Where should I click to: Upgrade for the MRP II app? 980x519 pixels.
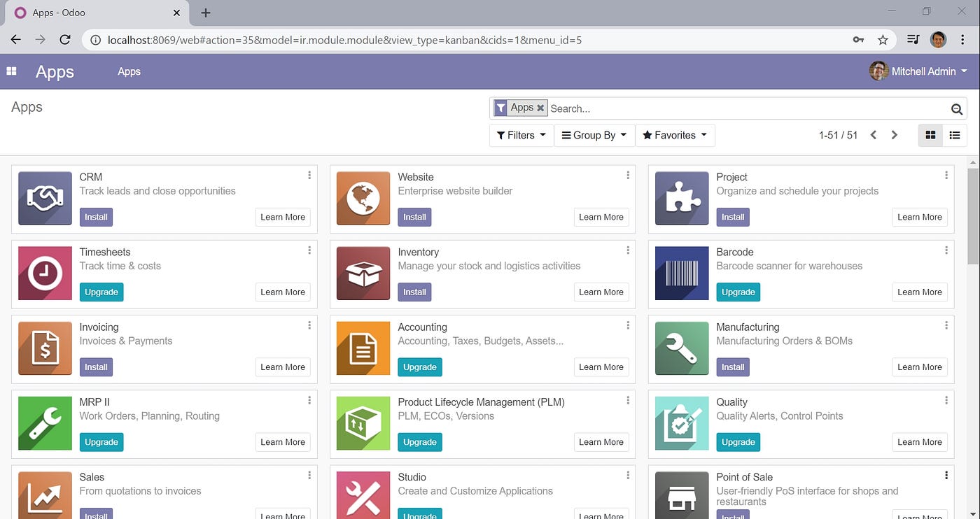(x=101, y=441)
